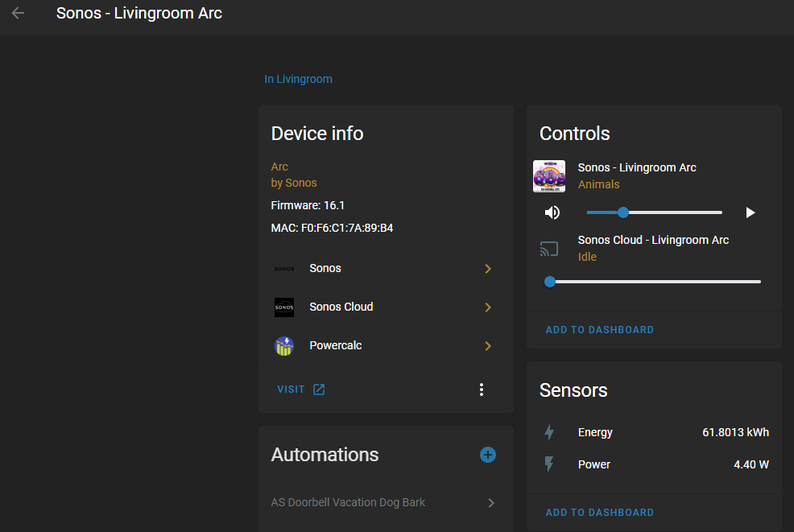
Task: Click the back arrow in the header
Action: coord(17,13)
